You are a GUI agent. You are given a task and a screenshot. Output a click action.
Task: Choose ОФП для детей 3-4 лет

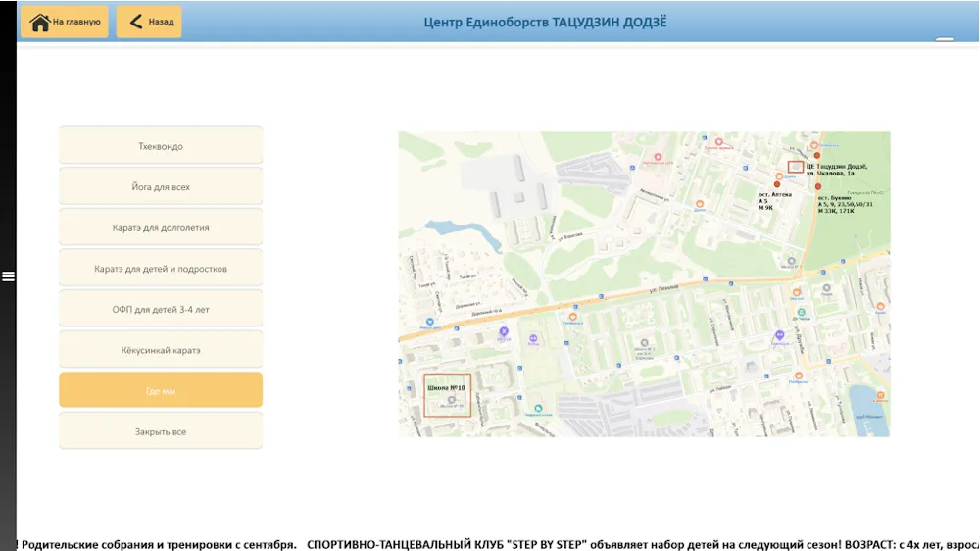click(161, 310)
